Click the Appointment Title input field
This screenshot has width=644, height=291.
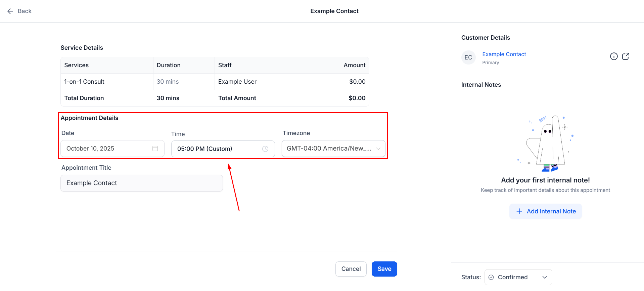[x=141, y=183]
